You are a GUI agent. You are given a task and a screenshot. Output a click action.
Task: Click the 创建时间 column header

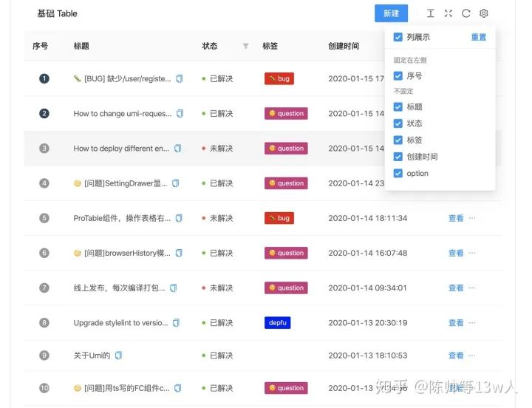pyautogui.click(x=344, y=46)
